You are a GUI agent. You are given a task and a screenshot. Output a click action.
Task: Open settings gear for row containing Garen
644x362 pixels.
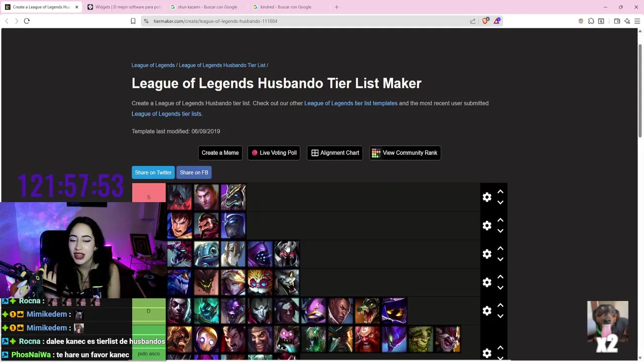(x=487, y=226)
